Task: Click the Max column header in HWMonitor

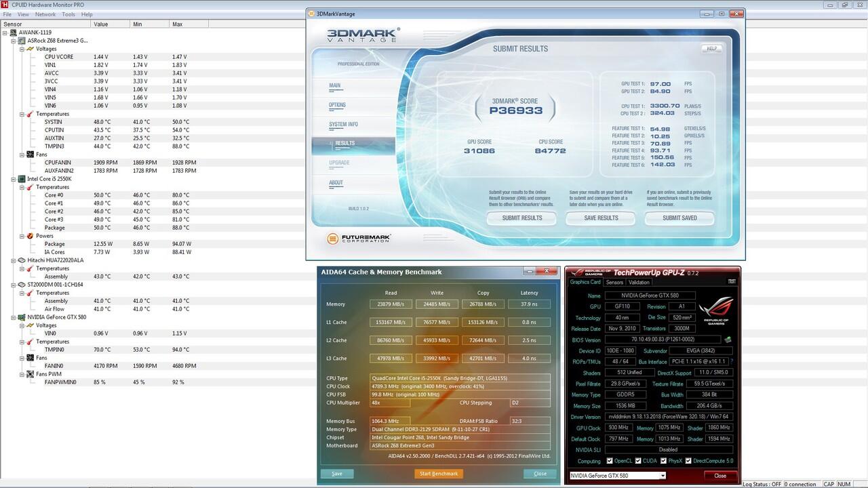Action: (189, 24)
